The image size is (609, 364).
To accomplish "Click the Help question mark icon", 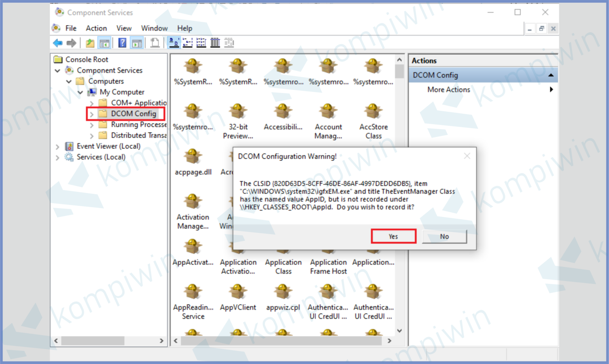I will coord(122,42).
